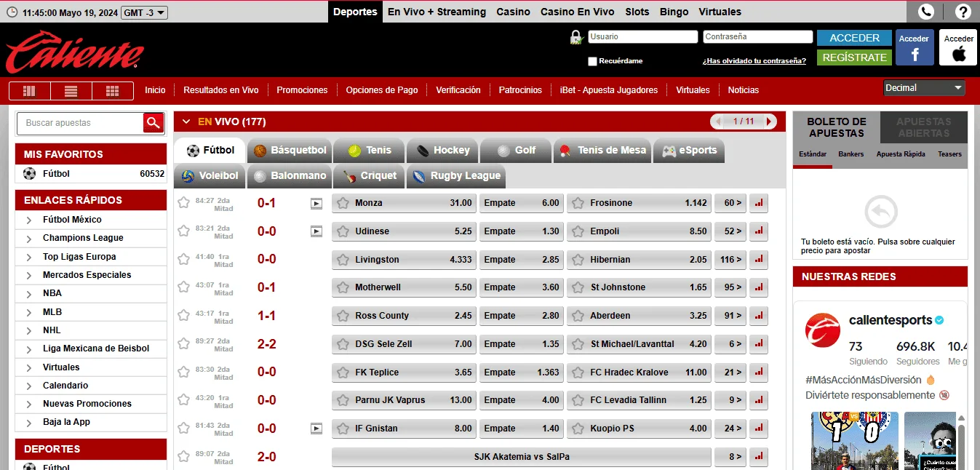980x470 pixels.
Task: Favorite the Motherwell vs St Johnstone match star
Action: pyautogui.click(x=183, y=287)
